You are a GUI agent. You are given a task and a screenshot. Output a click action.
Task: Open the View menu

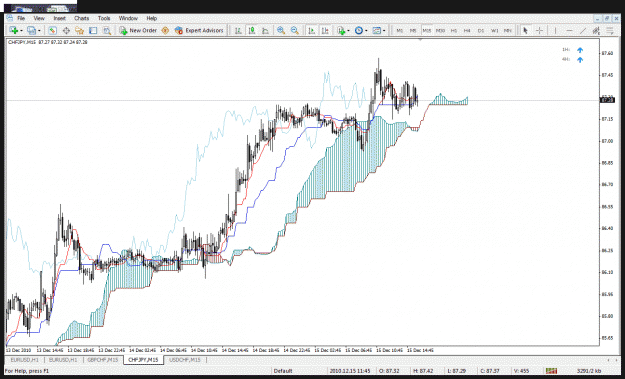39,18
